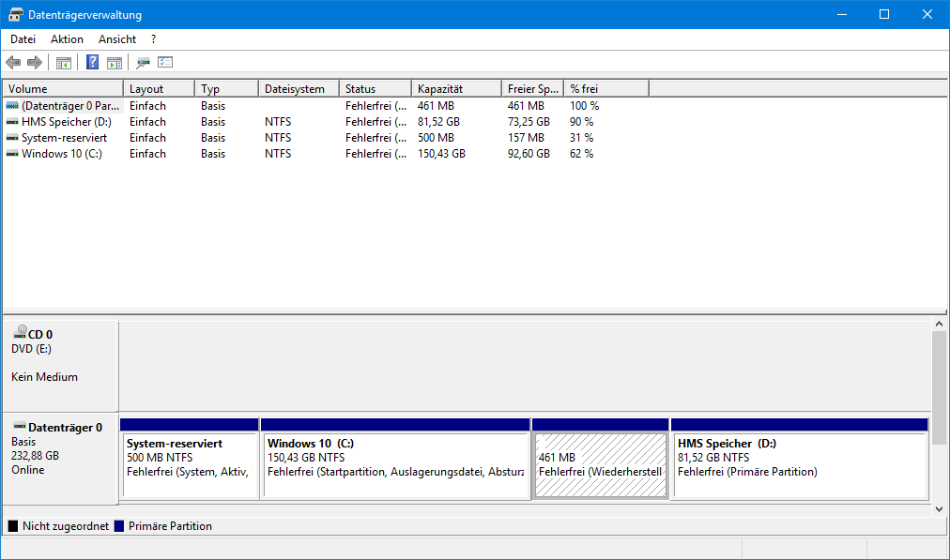Click the Forward arrow toolbar icon
Image resolution: width=950 pixels, height=560 pixels.
(x=35, y=62)
